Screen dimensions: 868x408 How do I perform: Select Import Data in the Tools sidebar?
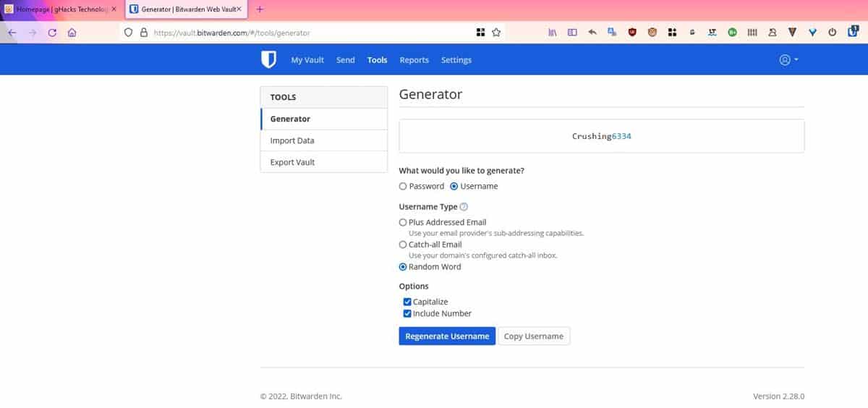pyautogui.click(x=324, y=140)
